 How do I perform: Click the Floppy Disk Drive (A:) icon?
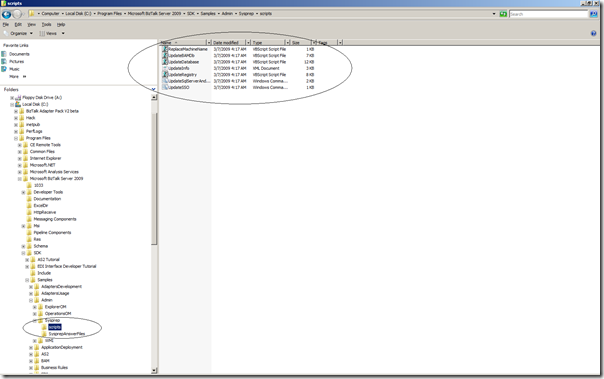(18, 97)
